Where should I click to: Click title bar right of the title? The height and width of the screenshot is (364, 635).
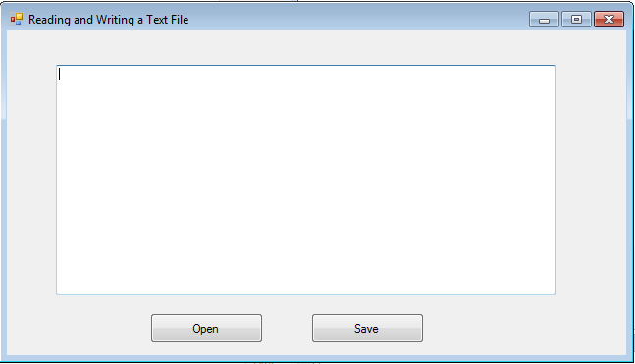358,20
